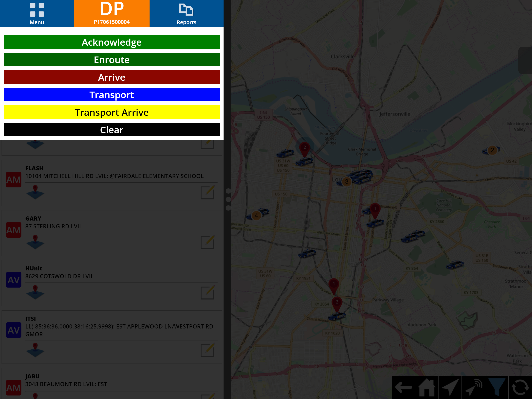Center map on my location

[450, 388]
